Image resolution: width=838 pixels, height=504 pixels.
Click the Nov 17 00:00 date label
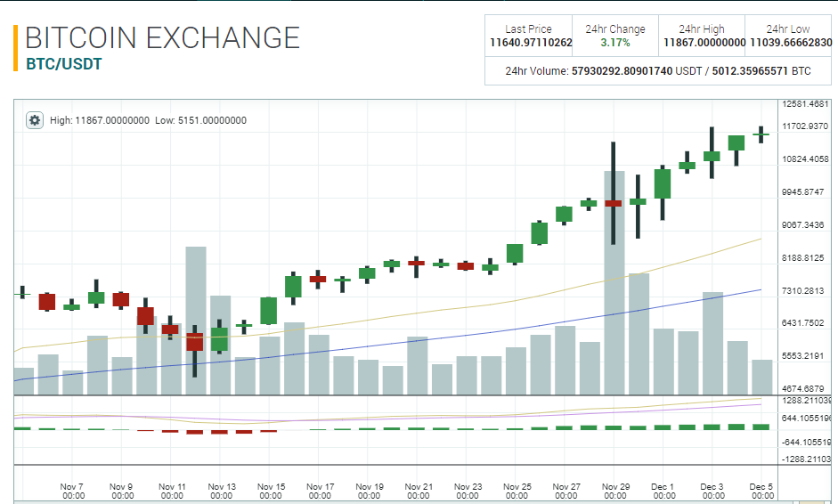320,492
